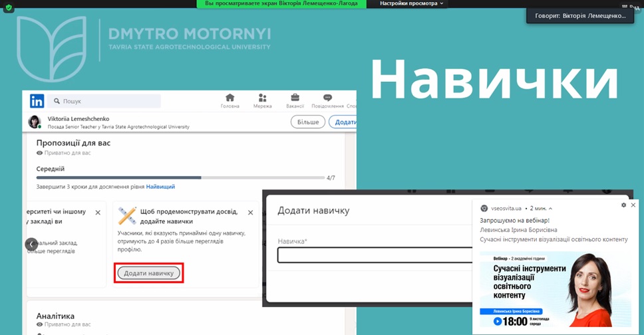Click the 'Середній' profile level label

pyautogui.click(x=50, y=169)
